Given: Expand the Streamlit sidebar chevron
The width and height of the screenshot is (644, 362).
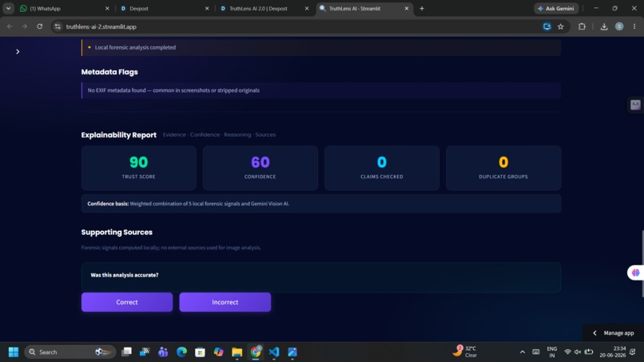Looking at the screenshot, I should pyautogui.click(x=18, y=51).
